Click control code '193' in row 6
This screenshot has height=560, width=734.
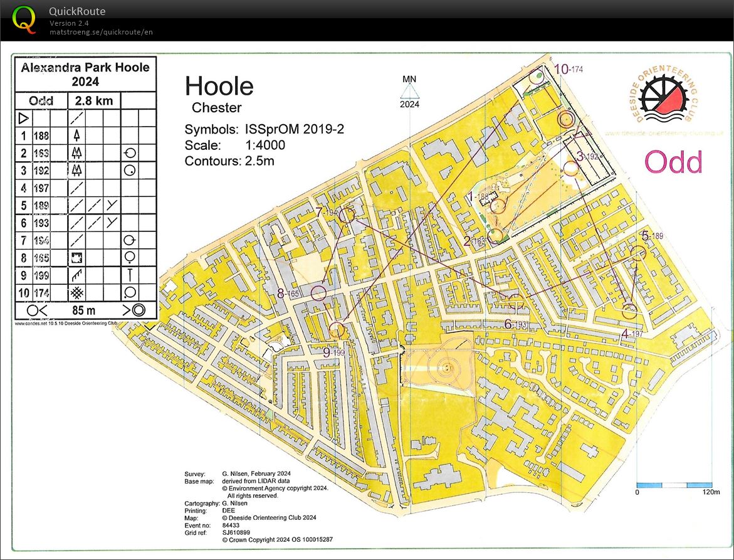pos(41,223)
